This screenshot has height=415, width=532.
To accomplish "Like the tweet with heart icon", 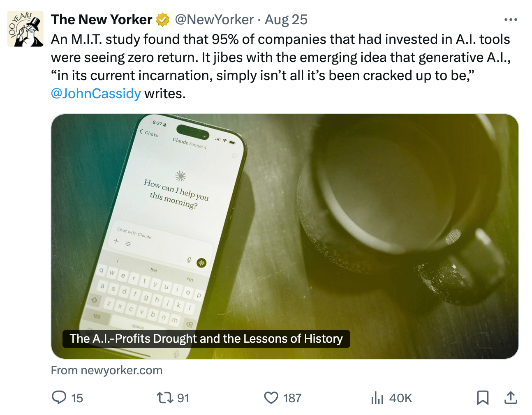I will pyautogui.click(x=271, y=397).
